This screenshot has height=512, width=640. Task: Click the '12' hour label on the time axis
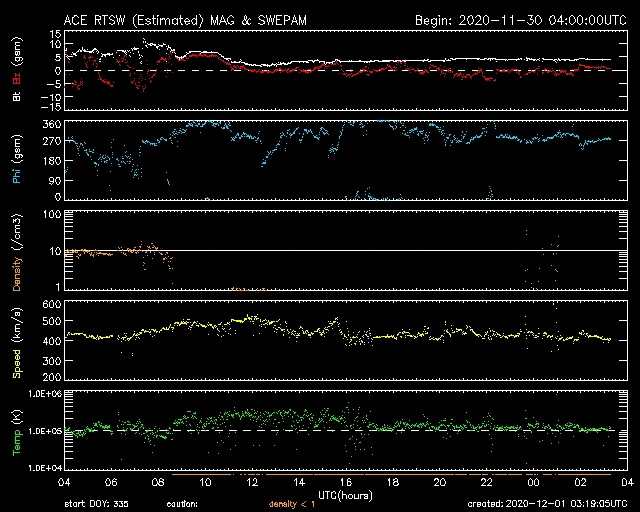pos(252,483)
